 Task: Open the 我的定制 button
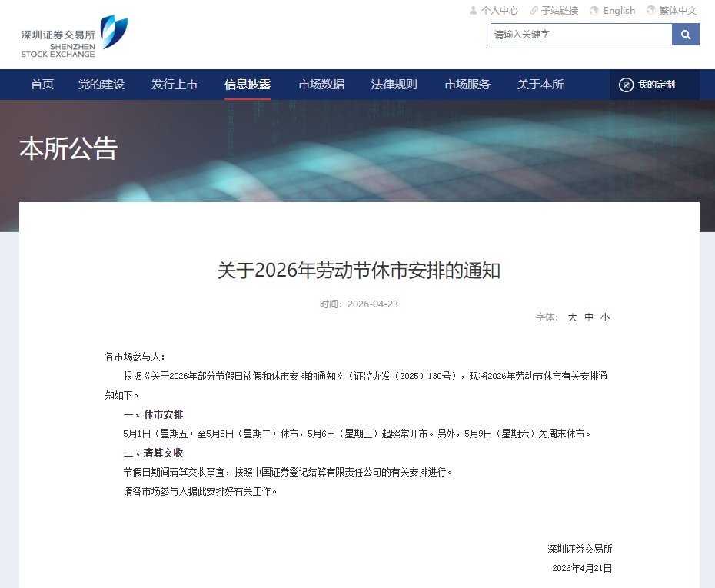[x=656, y=85]
